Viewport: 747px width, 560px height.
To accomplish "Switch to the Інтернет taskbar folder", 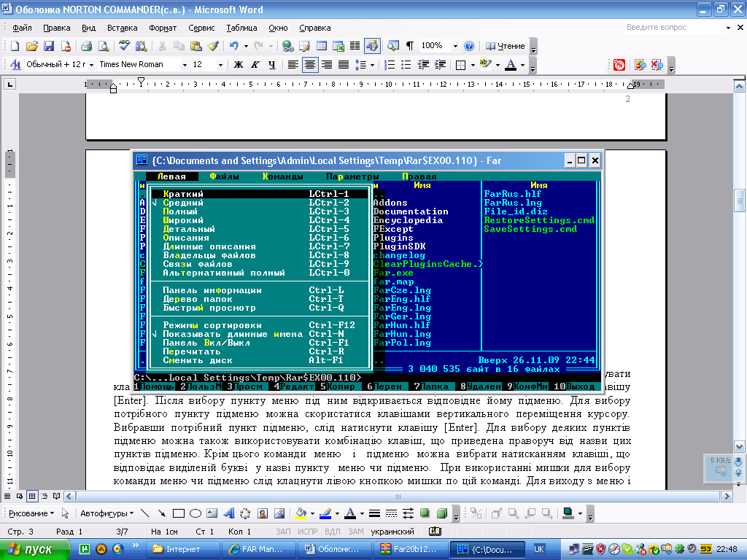I will pyautogui.click(x=182, y=549).
